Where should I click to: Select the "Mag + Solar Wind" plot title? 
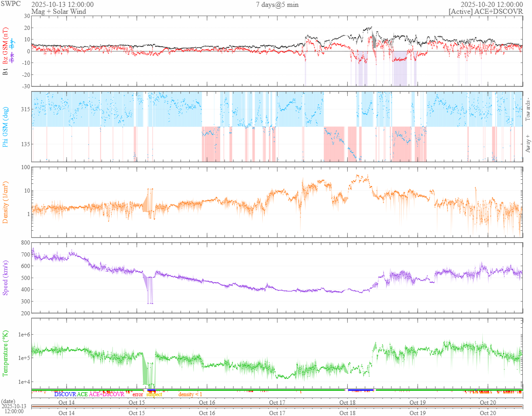(59, 11)
